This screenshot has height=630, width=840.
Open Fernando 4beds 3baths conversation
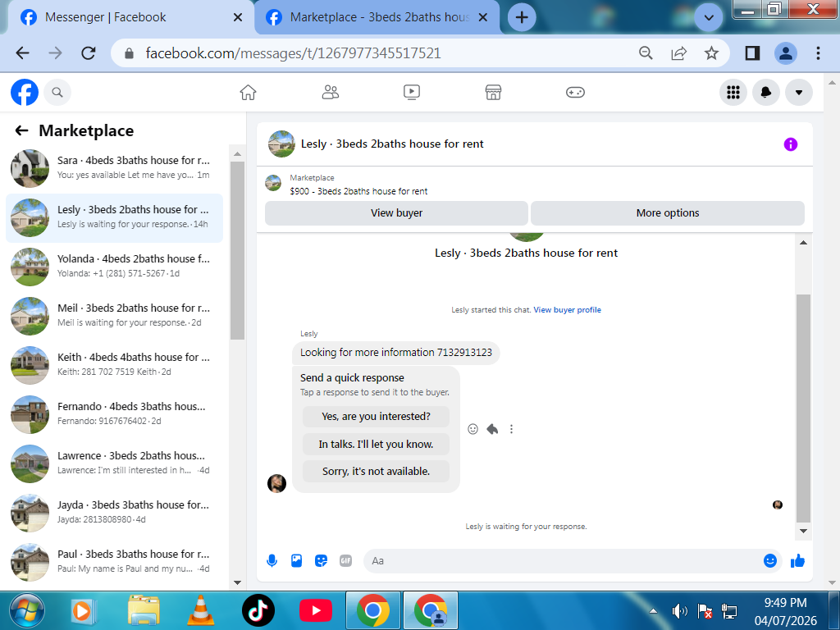pos(114,414)
